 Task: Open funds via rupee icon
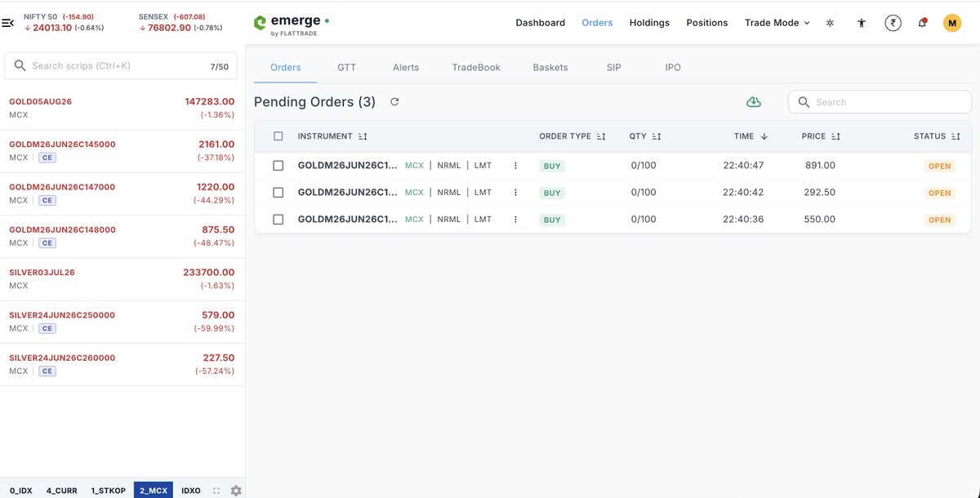tap(893, 23)
